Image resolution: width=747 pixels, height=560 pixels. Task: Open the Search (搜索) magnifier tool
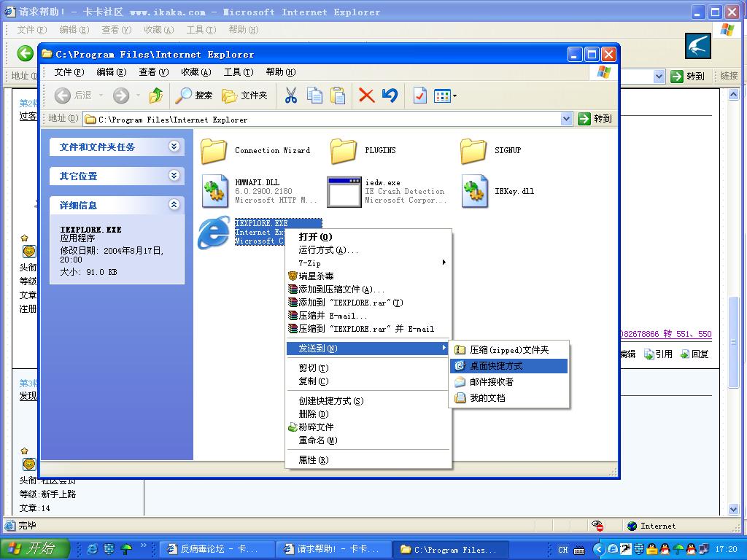click(193, 96)
